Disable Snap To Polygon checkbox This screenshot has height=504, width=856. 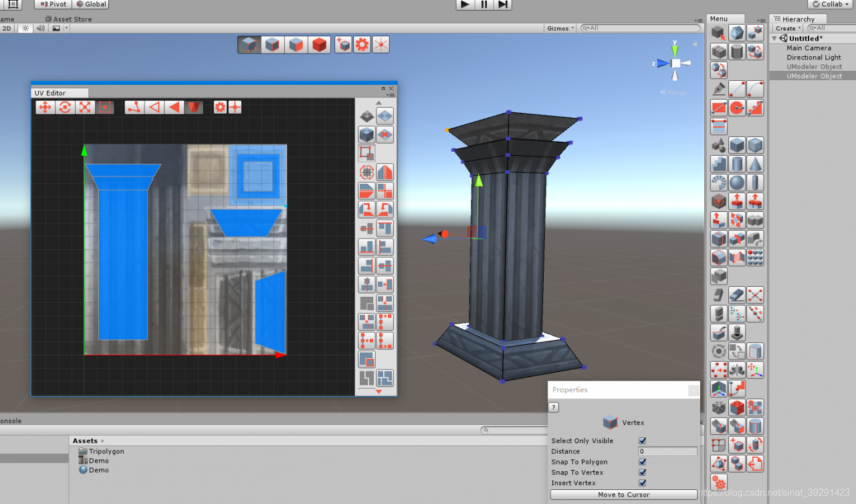coord(642,462)
